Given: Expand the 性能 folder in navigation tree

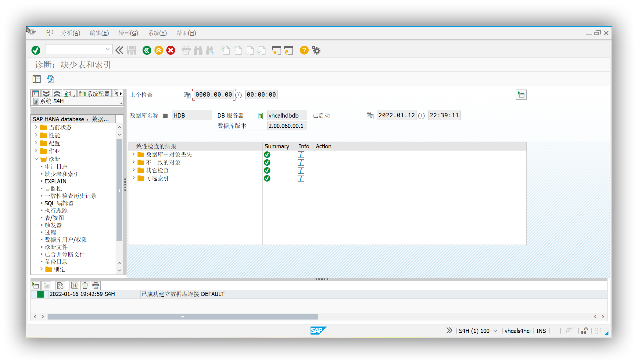Looking at the screenshot, I should [36, 135].
